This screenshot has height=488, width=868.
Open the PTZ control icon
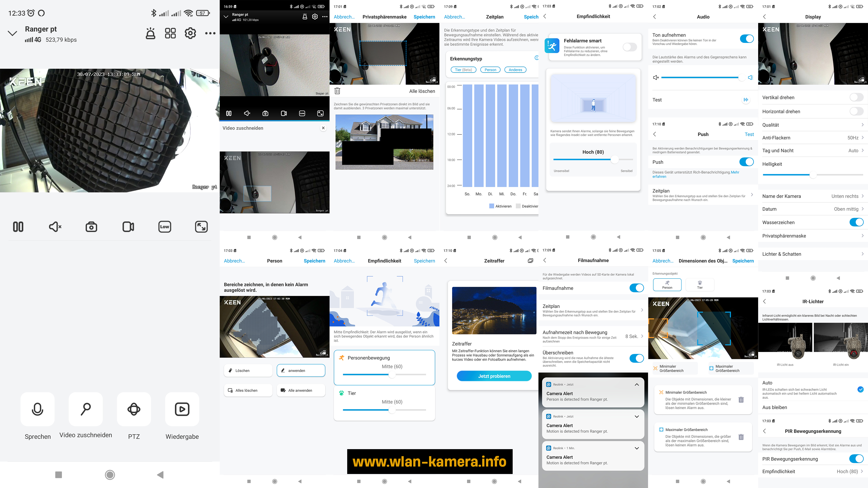click(x=134, y=409)
